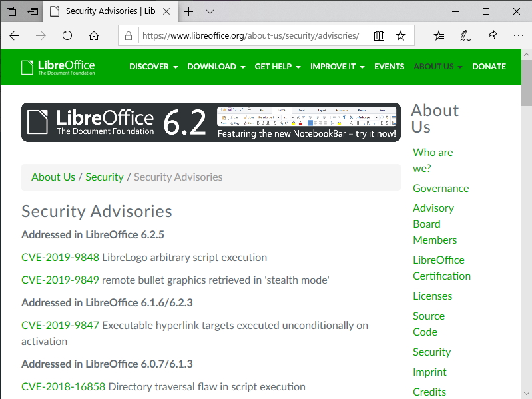Expand the IMPROVE IT menu
Screen dimensions: 532x399
(x=338, y=67)
